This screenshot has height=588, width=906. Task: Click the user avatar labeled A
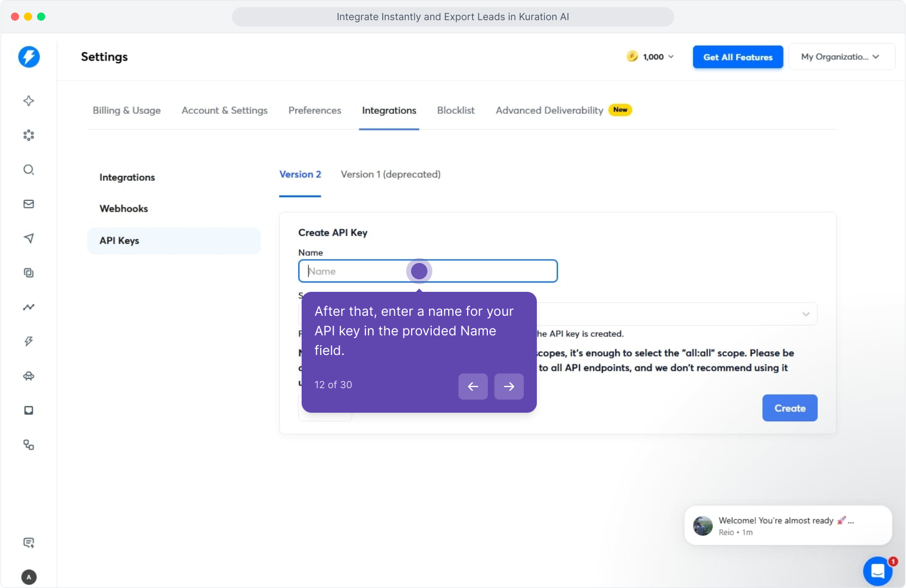point(29,577)
